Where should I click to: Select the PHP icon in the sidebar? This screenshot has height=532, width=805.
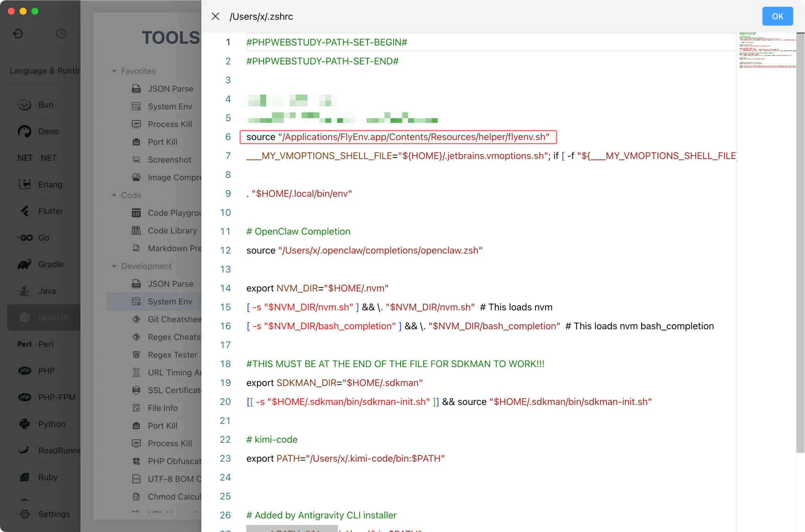[x=24, y=371]
